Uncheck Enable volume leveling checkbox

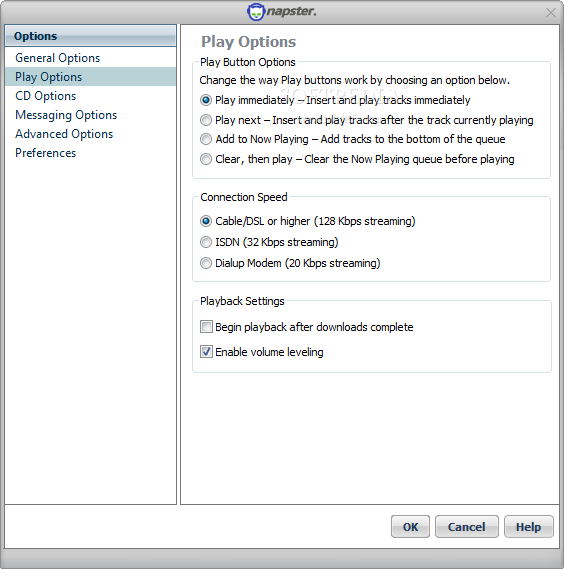pyautogui.click(x=206, y=352)
